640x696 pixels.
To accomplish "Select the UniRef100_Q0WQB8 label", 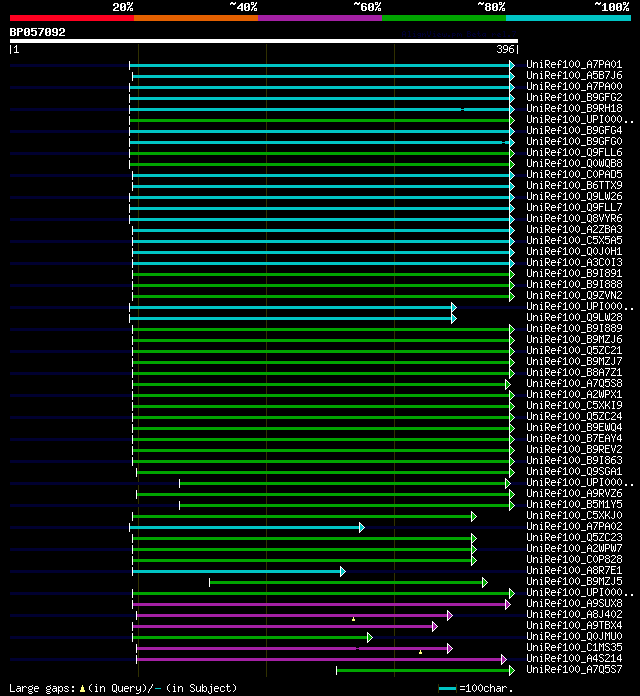I will (x=574, y=163).
